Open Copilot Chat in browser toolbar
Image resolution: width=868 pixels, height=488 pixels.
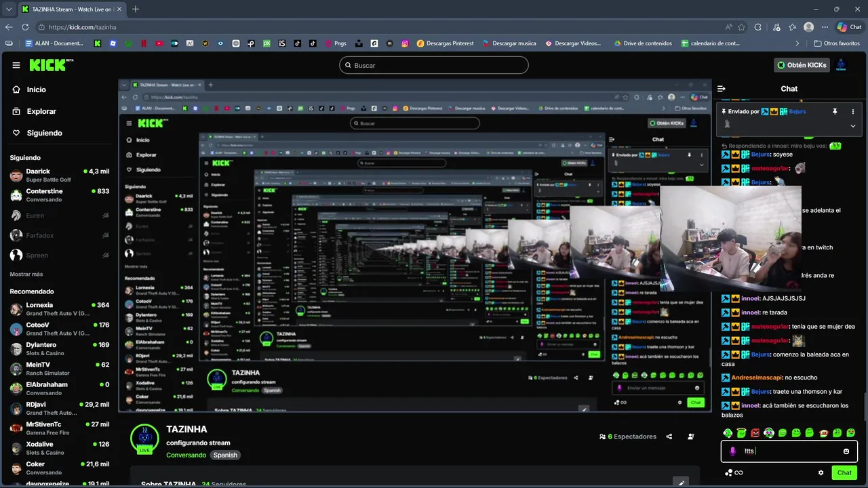849,27
